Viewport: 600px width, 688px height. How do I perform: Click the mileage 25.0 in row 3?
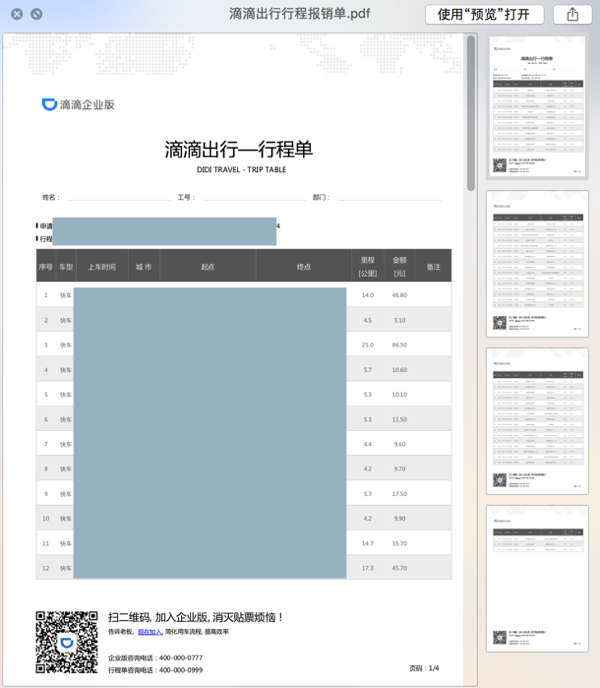pos(368,345)
